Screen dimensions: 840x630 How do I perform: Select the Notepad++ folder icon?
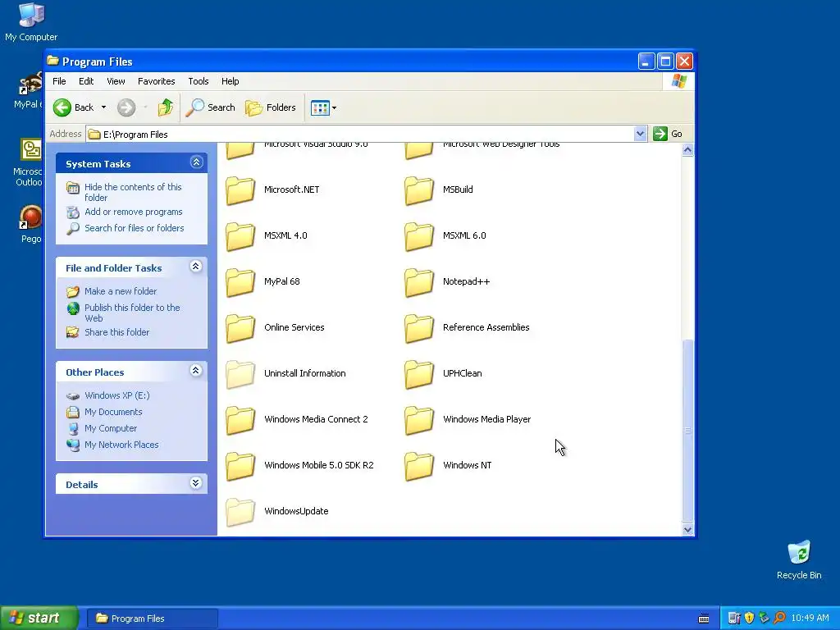coord(419,282)
